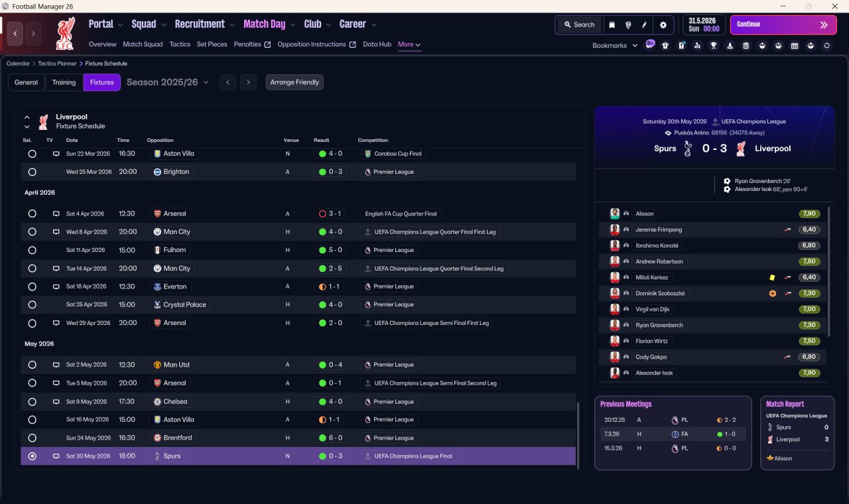Image resolution: width=849 pixels, height=504 pixels.
Task: Expand the Match Day menu chevron
Action: pos(293,25)
